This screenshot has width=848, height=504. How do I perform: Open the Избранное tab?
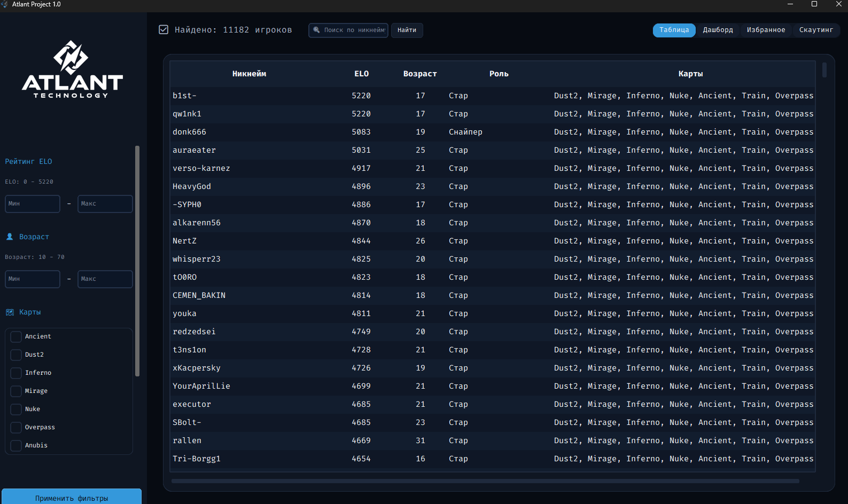coord(766,30)
